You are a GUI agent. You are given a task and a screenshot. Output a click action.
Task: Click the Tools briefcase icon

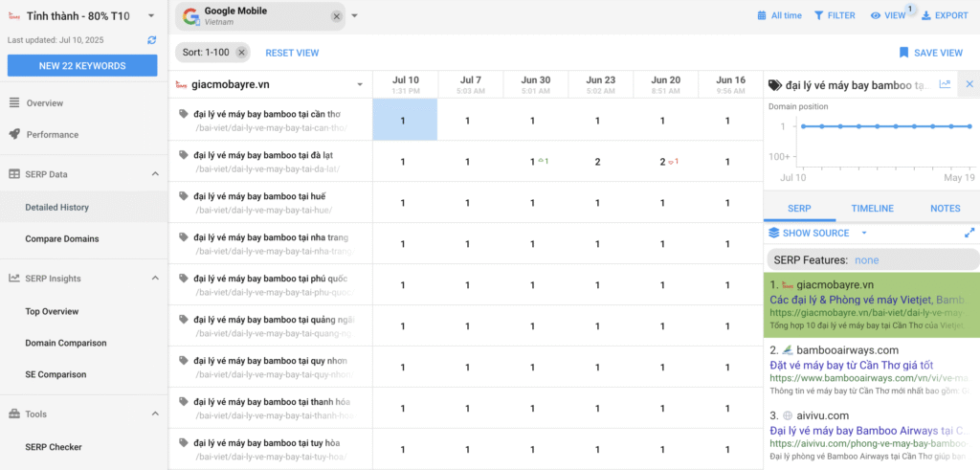13,414
